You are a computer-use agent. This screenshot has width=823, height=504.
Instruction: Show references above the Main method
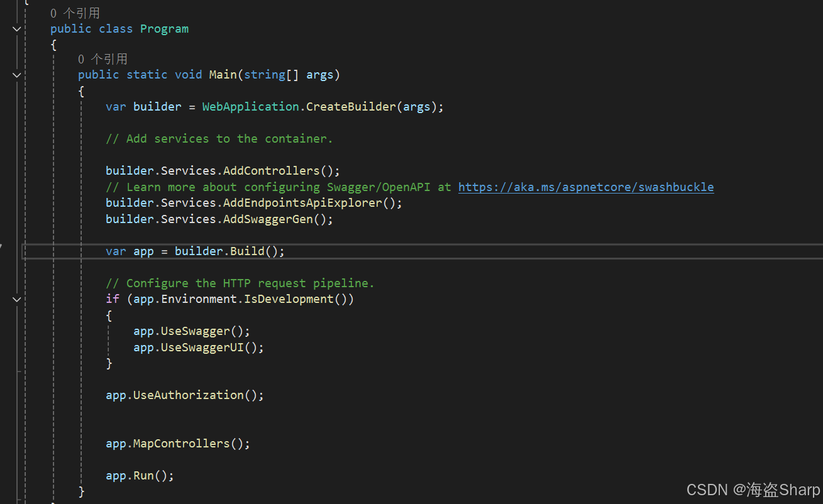pos(102,59)
